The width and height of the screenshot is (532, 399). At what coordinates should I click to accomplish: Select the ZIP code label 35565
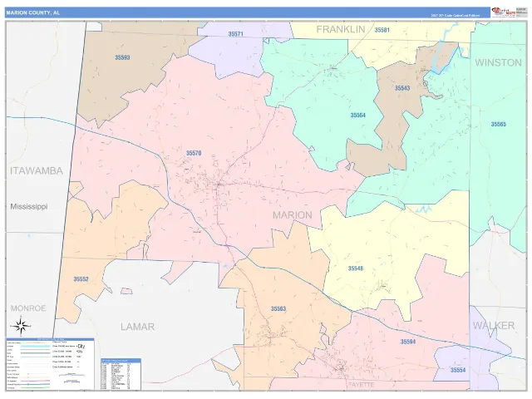pyautogui.click(x=498, y=124)
